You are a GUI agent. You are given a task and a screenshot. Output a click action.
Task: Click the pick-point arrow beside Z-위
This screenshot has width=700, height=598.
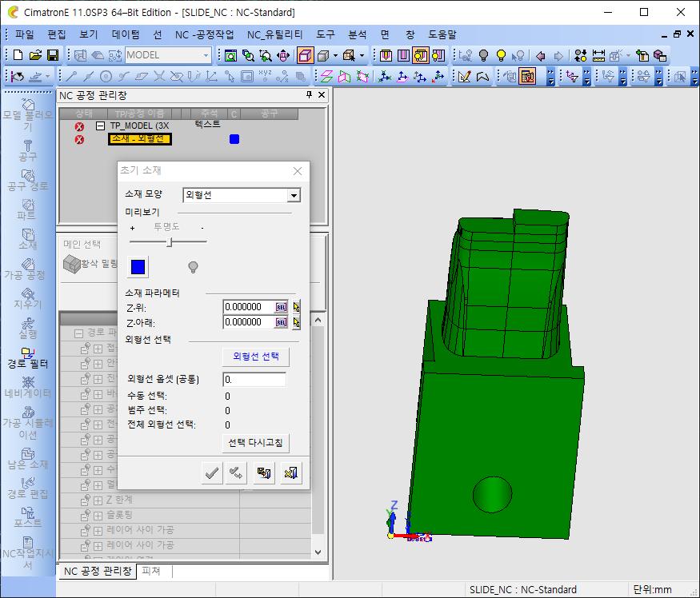tap(296, 307)
